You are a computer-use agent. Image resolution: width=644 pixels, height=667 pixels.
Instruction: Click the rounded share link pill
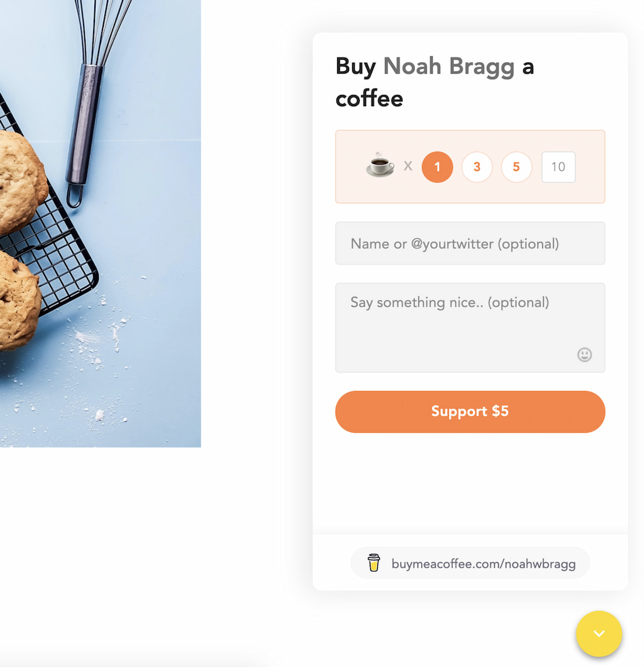(x=470, y=563)
